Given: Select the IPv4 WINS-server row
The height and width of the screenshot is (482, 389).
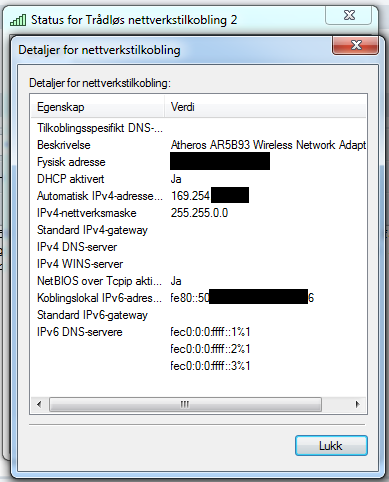Looking at the screenshot, I should (x=199, y=264).
